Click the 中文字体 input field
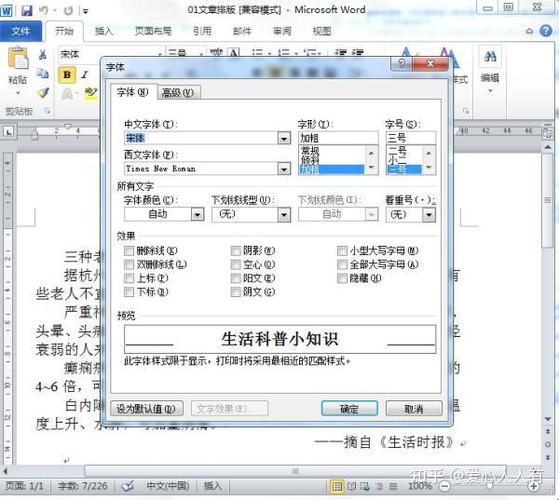The height and width of the screenshot is (500, 559). point(201,138)
